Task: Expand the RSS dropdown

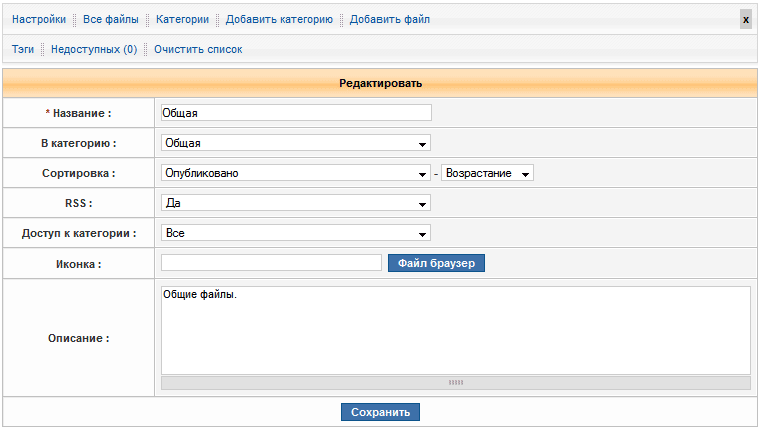Action: coord(295,203)
